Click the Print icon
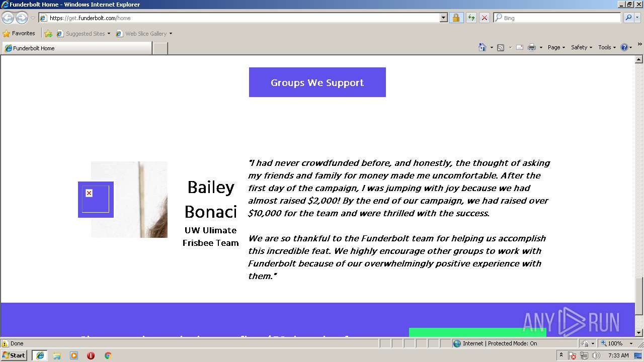 coord(532,47)
